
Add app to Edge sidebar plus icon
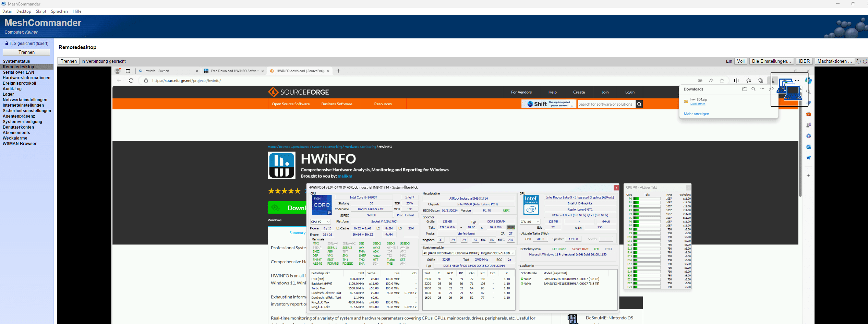[808, 176]
